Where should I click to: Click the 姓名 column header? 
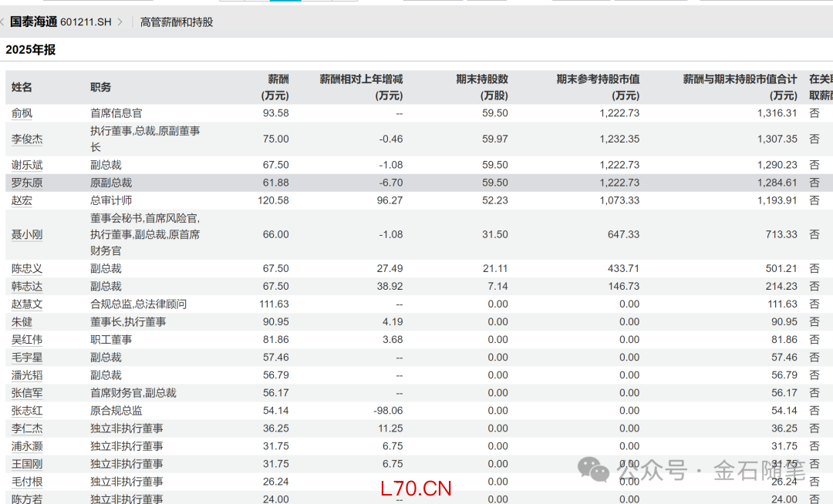(22, 88)
